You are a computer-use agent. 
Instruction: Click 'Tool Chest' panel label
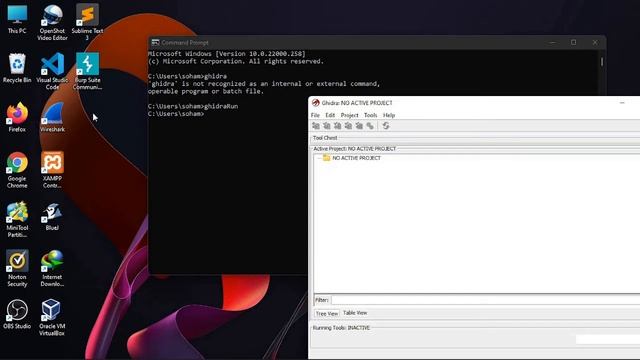tap(325, 138)
